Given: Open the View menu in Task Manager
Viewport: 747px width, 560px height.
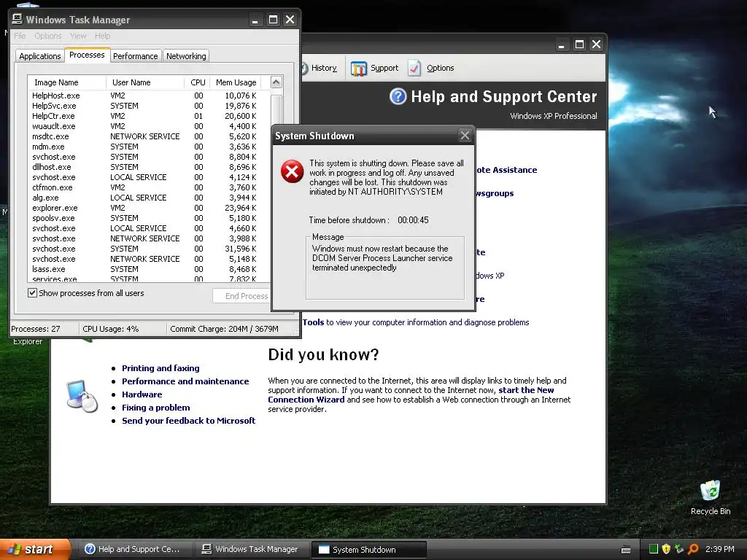Looking at the screenshot, I should pos(78,36).
